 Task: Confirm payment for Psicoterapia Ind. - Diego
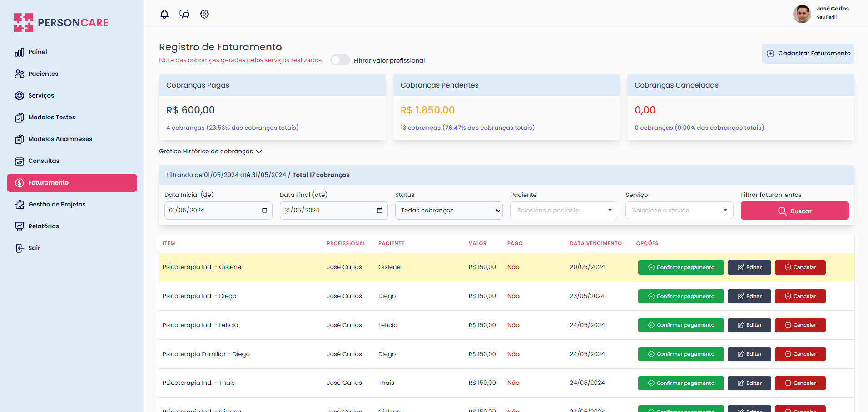[x=681, y=297]
